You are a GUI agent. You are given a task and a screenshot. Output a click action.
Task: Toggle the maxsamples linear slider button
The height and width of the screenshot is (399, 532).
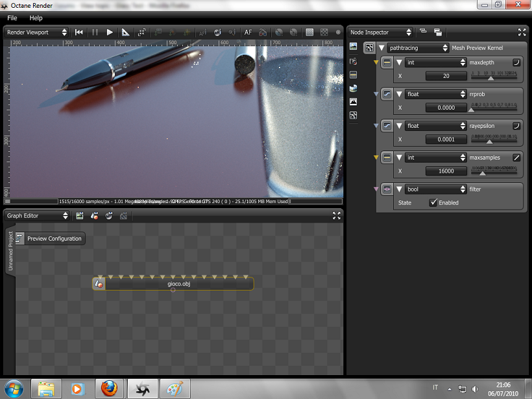(x=516, y=158)
